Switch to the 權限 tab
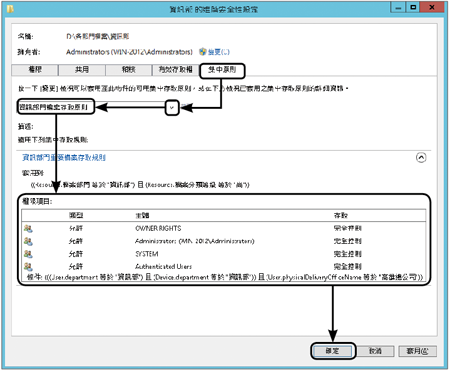Image resolution: width=450 pixels, height=372 pixels. (x=35, y=70)
